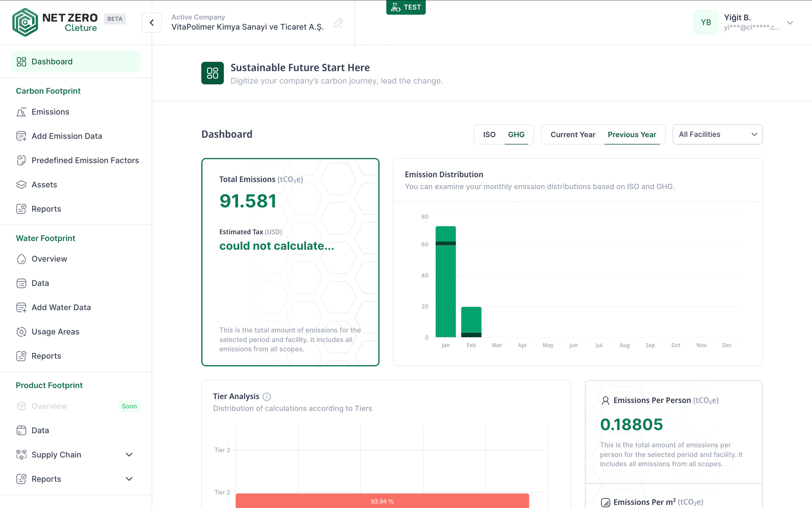This screenshot has height=508, width=812.
Task: Click the Water Footprint Data icon
Action: (x=21, y=283)
